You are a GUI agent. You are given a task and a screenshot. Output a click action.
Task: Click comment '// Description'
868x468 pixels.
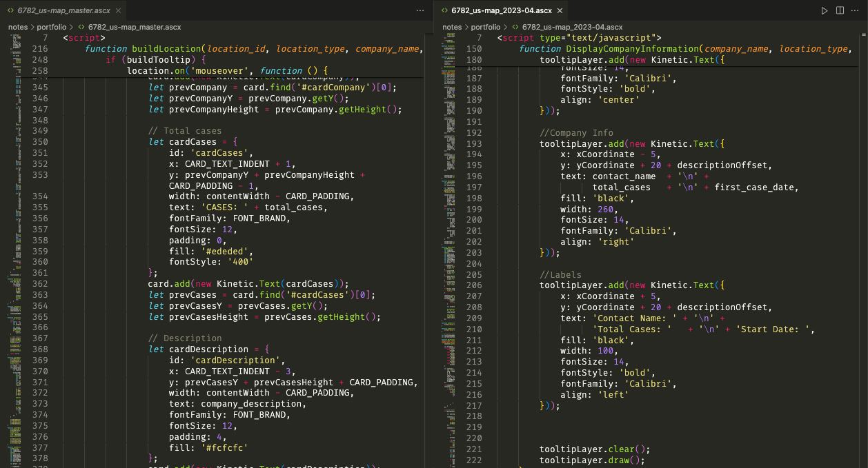pyautogui.click(x=185, y=338)
